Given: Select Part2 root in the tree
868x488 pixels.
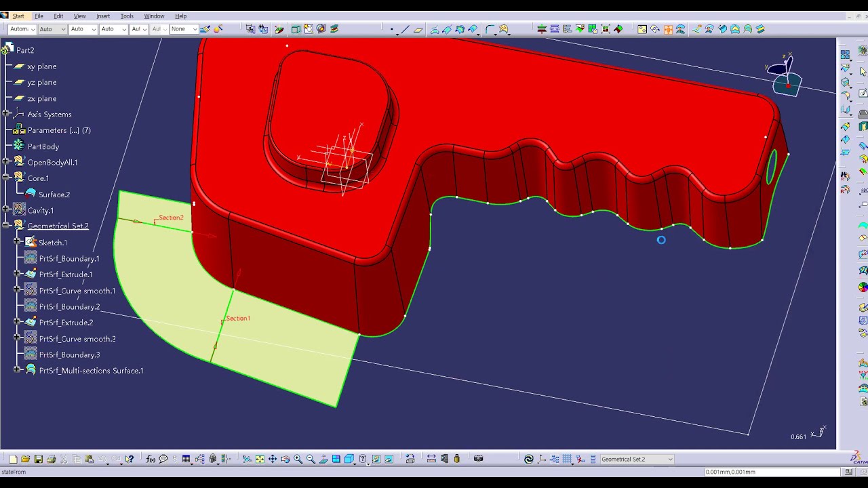Looking at the screenshot, I should [x=25, y=50].
